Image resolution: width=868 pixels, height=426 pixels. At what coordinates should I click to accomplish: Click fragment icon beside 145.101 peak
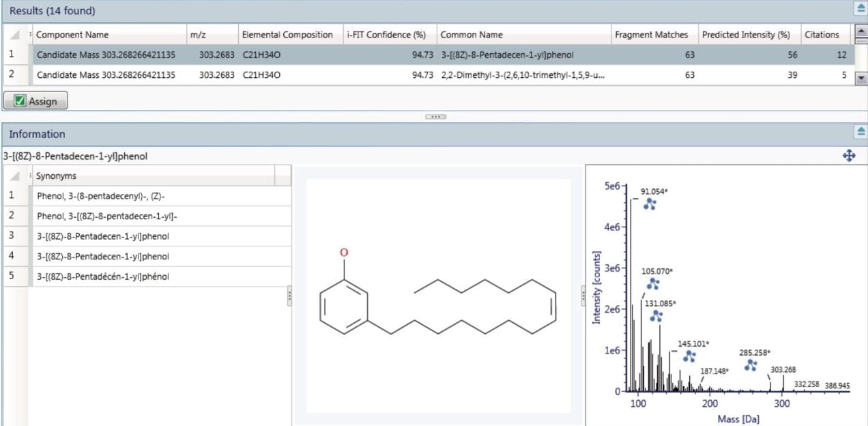click(x=689, y=356)
